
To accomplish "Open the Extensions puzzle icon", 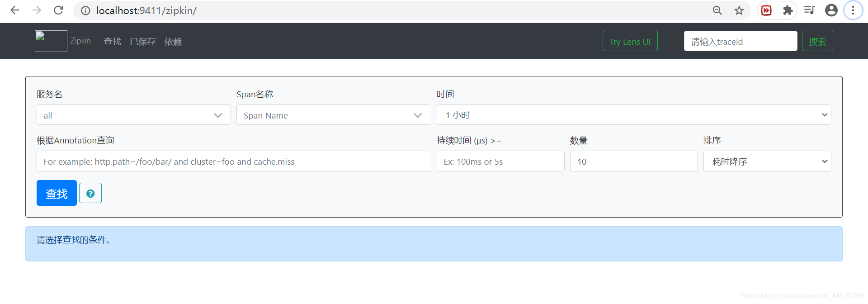I will (x=788, y=10).
